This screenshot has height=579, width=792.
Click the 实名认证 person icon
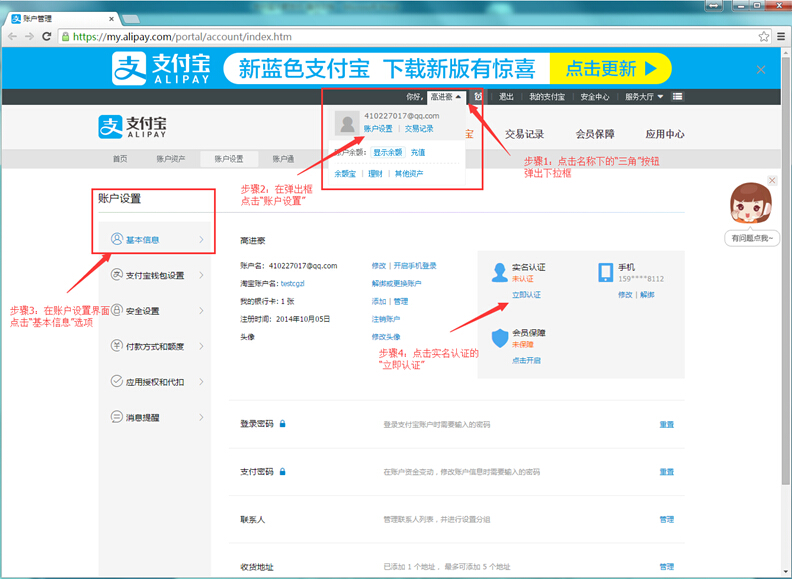pyautogui.click(x=500, y=273)
